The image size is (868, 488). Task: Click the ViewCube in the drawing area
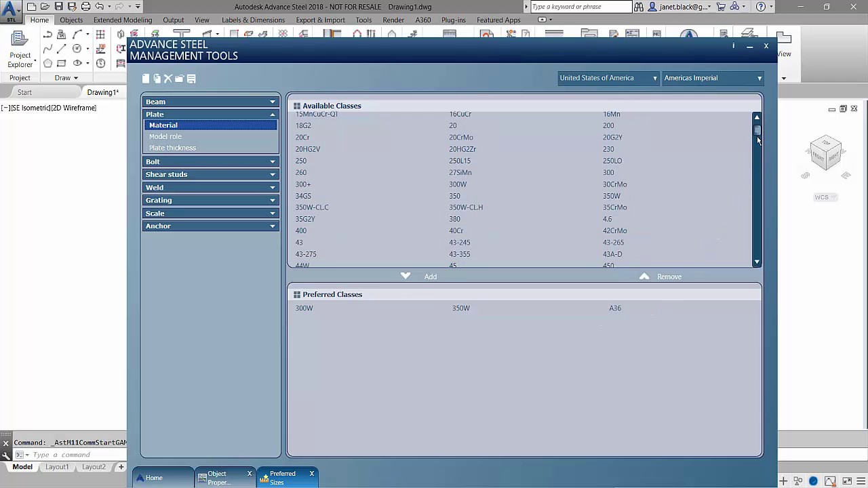(825, 152)
